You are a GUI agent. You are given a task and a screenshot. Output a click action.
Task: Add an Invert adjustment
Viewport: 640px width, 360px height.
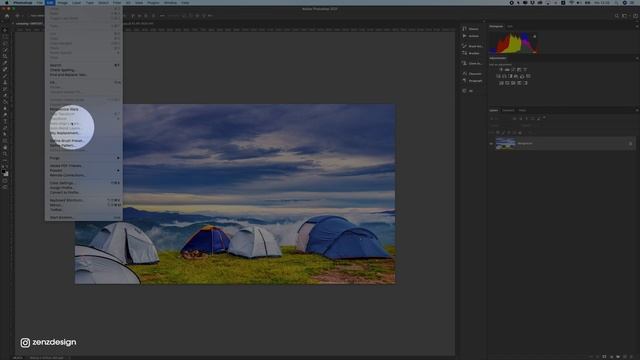501,83
